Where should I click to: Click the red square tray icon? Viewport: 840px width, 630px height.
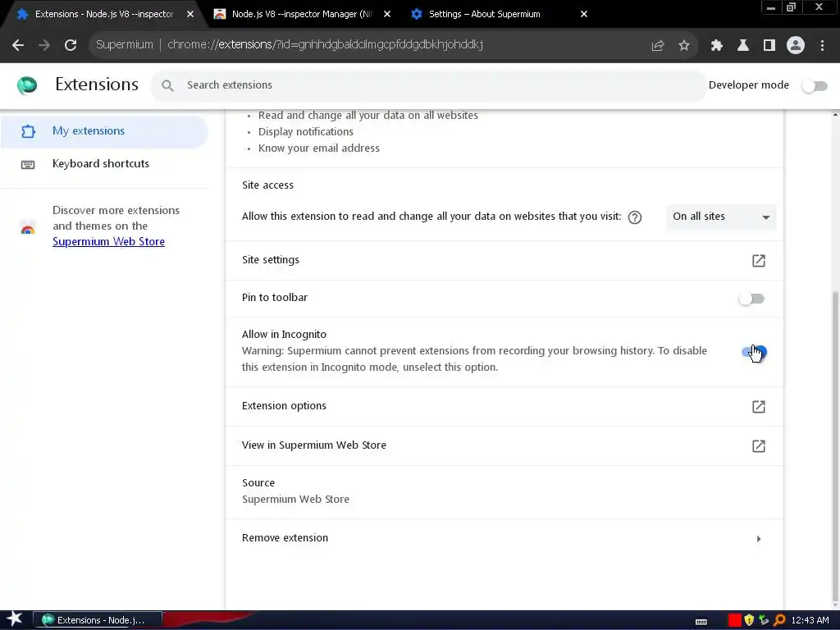point(735,620)
